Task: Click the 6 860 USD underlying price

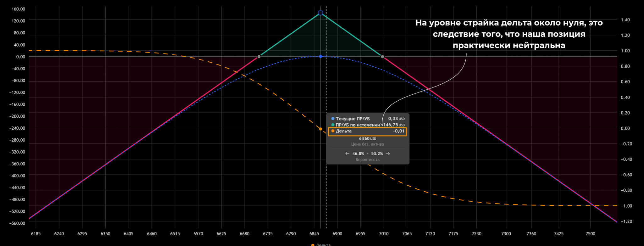Action: (367, 138)
